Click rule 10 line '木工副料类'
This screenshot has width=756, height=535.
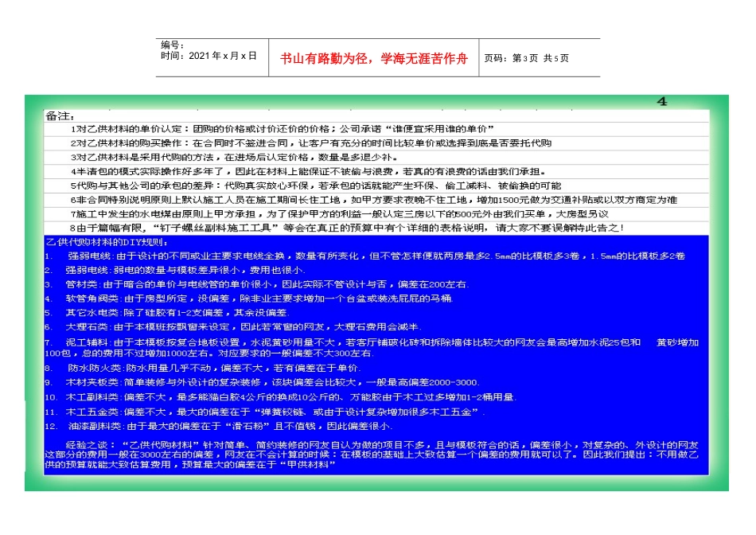coord(281,397)
